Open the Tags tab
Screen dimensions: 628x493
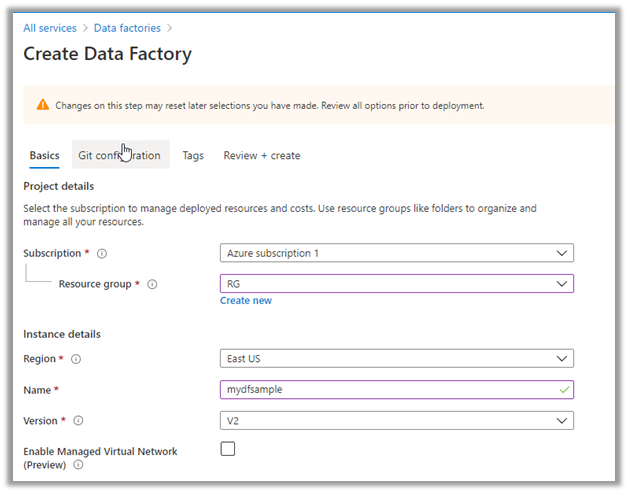[x=193, y=156]
